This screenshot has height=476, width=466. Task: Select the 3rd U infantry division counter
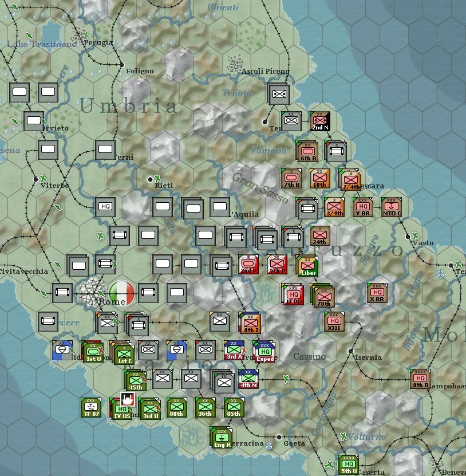[150, 409]
